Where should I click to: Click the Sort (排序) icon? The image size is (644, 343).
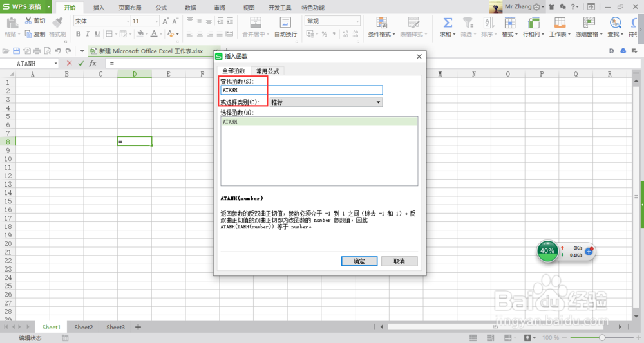pos(488,23)
